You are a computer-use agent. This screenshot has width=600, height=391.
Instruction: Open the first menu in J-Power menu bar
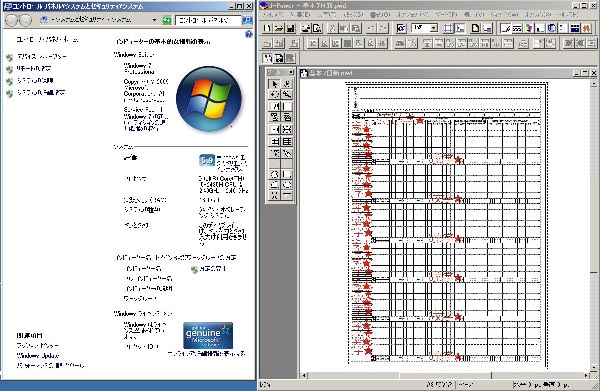pos(273,15)
